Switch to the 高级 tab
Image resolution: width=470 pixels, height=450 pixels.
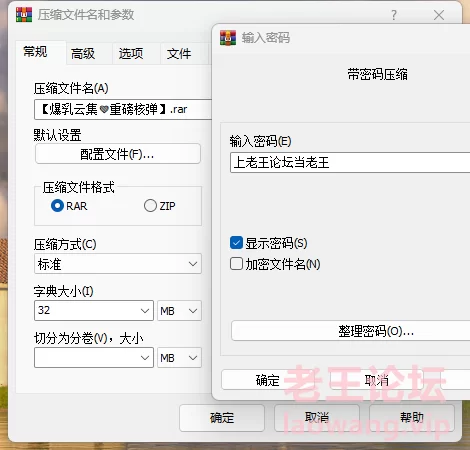tap(83, 53)
